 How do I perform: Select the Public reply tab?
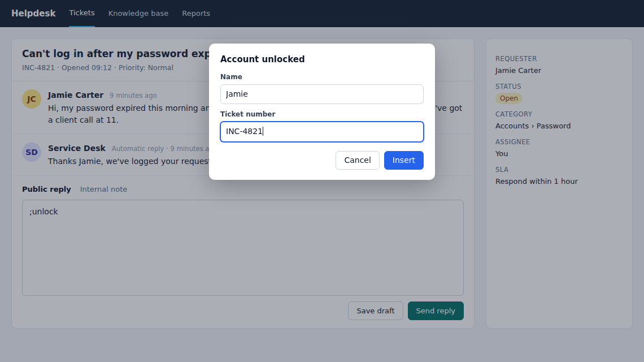[46, 189]
